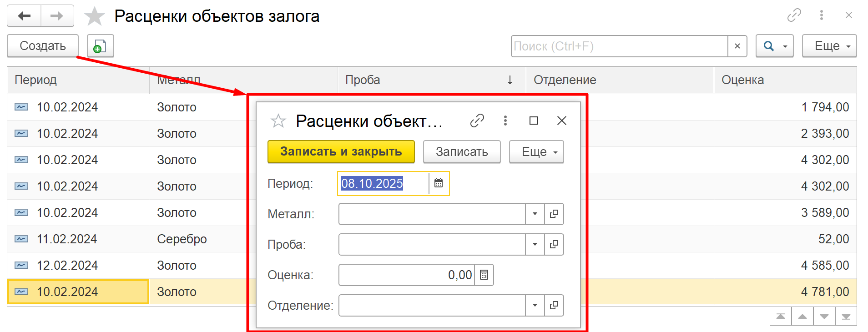This screenshot has width=868, height=332.
Task: Click open-element icon beside Металл field
Action: pos(554,214)
